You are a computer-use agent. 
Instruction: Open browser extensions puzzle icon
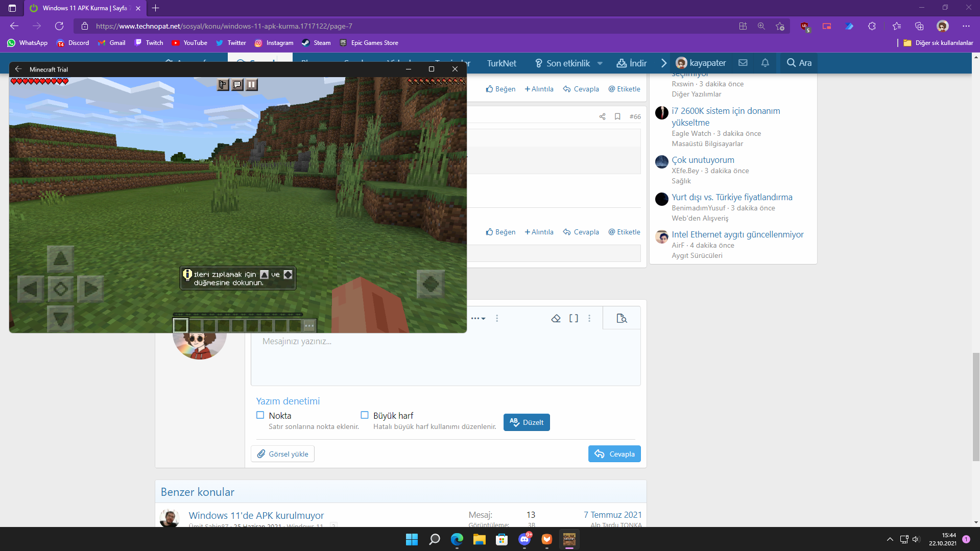(872, 26)
